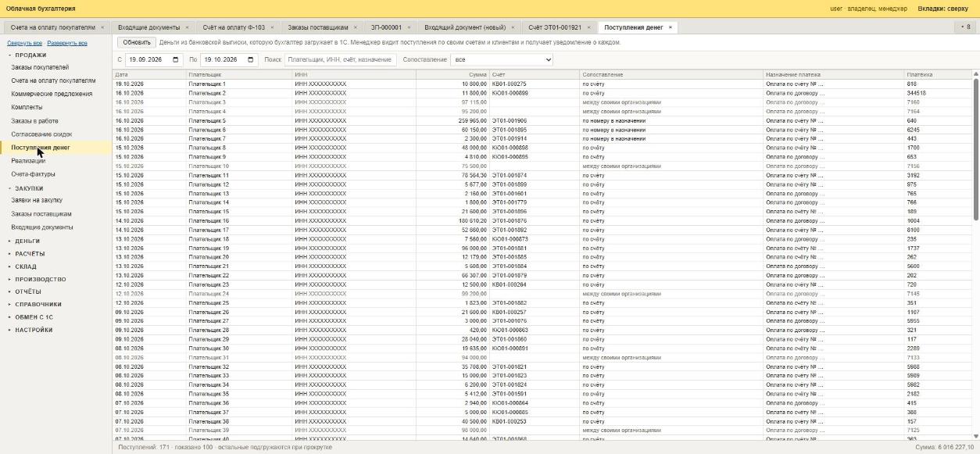Close the 'Входящий документ (новый)' tab
The width and height of the screenshot is (980, 454).
[513, 27]
